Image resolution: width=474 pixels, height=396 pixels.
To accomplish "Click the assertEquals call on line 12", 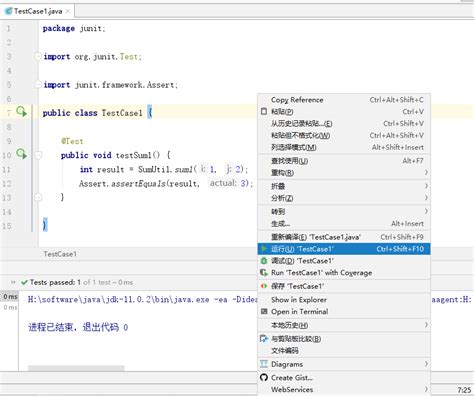I will 138,183.
